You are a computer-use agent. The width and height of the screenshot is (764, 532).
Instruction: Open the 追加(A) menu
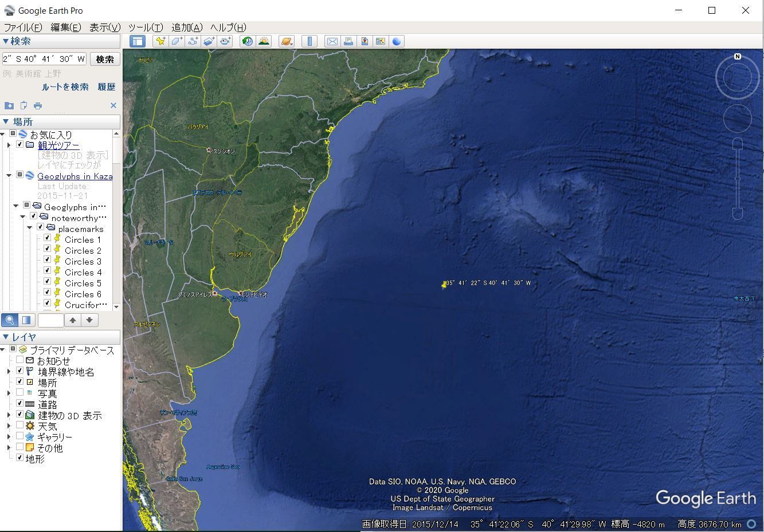(x=187, y=27)
